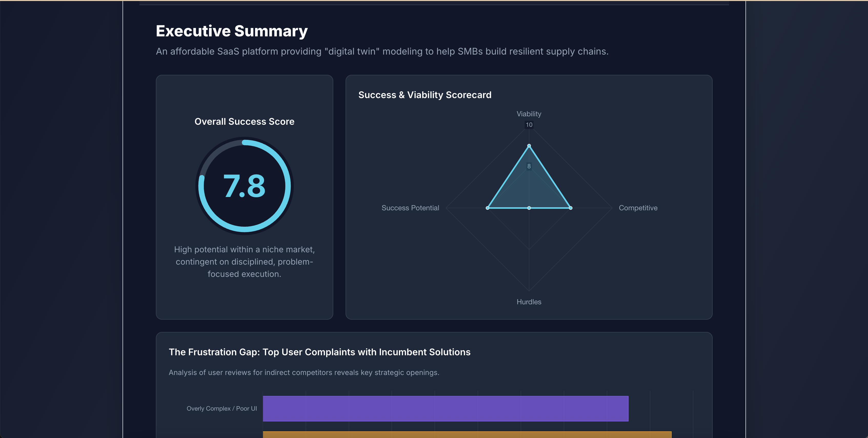
Task: Click the purple Overly Complex / Poor UI bar
Action: click(446, 408)
